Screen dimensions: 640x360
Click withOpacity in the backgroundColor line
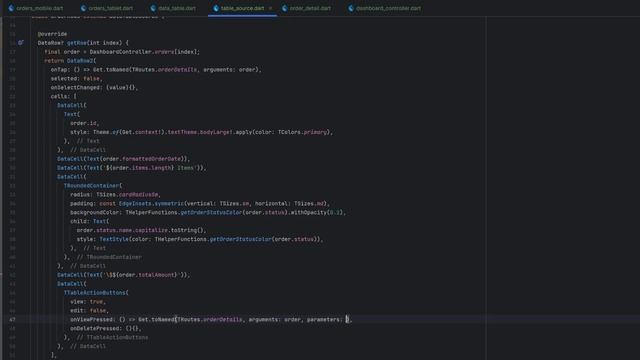308,213
